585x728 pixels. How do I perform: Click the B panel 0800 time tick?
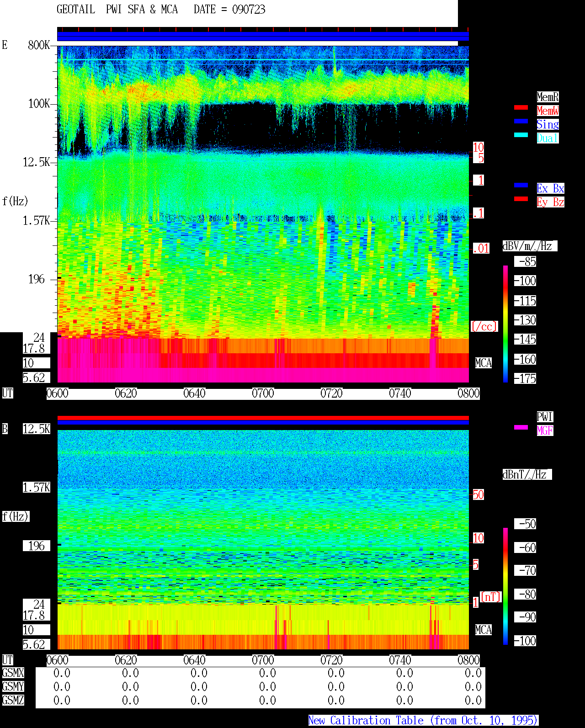[x=468, y=660]
